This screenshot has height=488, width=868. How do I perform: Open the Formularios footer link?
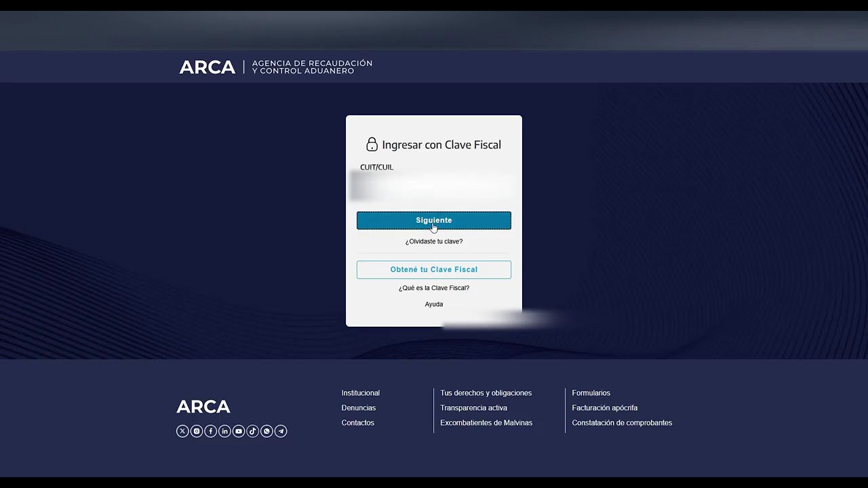point(591,393)
